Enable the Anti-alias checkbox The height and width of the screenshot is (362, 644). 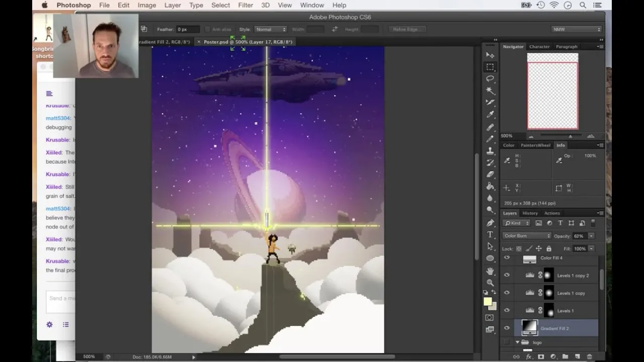click(x=207, y=30)
